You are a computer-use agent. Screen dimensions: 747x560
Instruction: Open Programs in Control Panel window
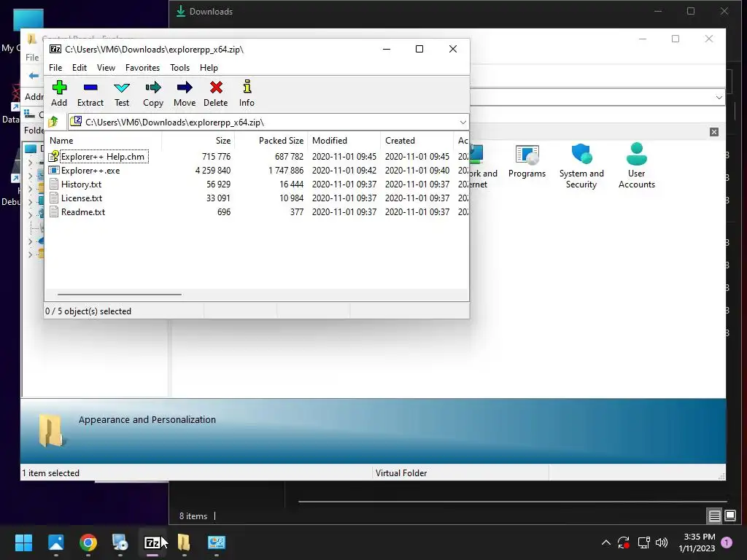coord(527,163)
